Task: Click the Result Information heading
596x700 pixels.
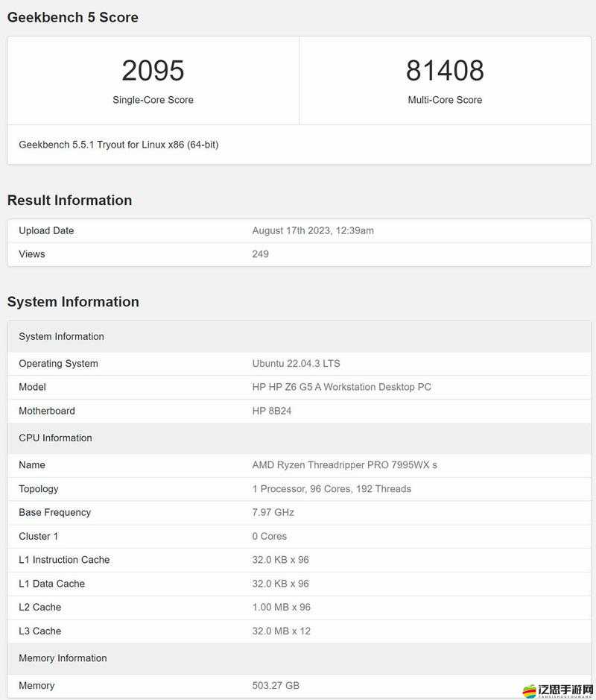Action: (x=69, y=201)
